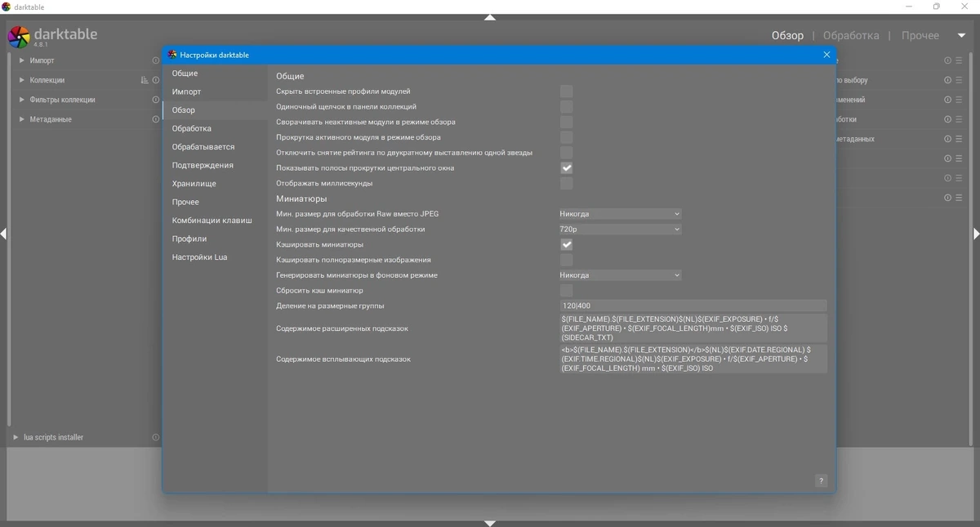Viewport: 980px width, 527px height.
Task: Click the Коллекции sort order icon
Action: point(145,80)
